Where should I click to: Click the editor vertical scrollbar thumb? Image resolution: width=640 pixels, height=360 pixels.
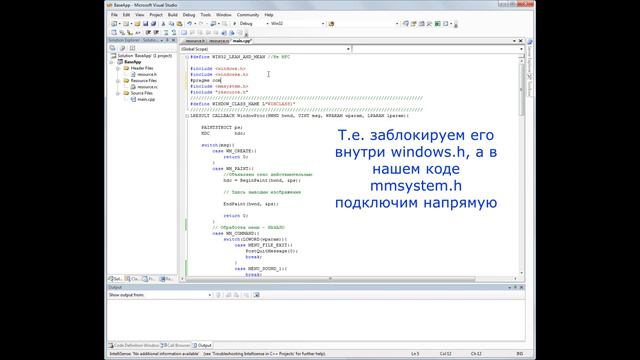point(521,90)
